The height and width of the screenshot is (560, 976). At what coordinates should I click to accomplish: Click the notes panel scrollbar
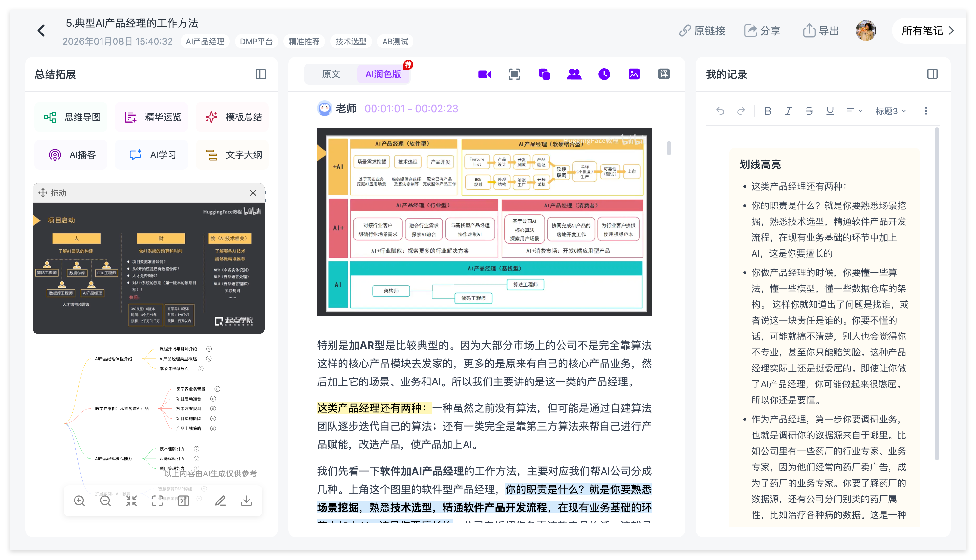point(937,294)
